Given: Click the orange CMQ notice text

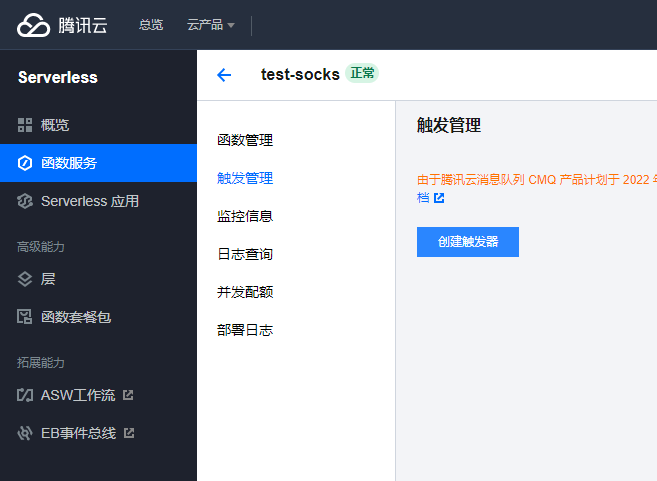Looking at the screenshot, I should click(x=537, y=180).
